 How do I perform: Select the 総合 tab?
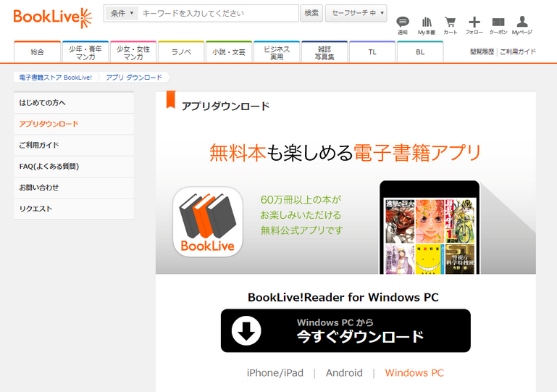(37, 52)
